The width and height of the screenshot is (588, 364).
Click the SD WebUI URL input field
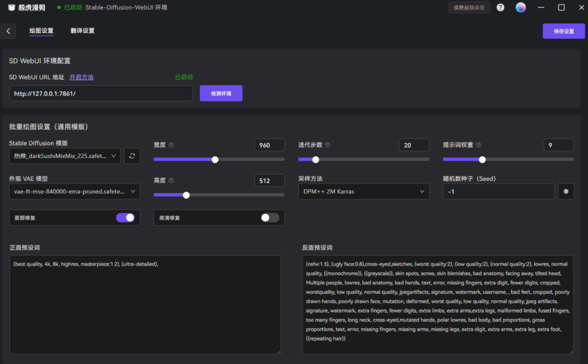100,93
